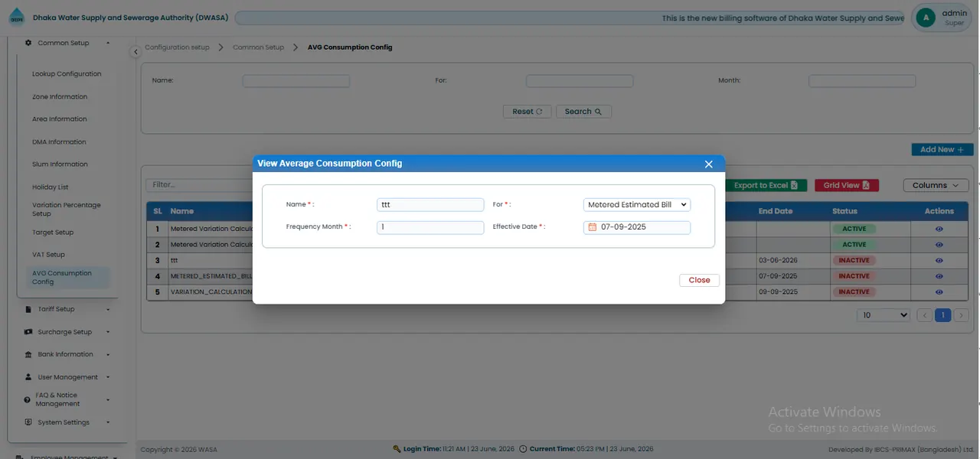Collapse the sidebar with the chevron icon
Screen dimensions: 980x459
[135, 52]
